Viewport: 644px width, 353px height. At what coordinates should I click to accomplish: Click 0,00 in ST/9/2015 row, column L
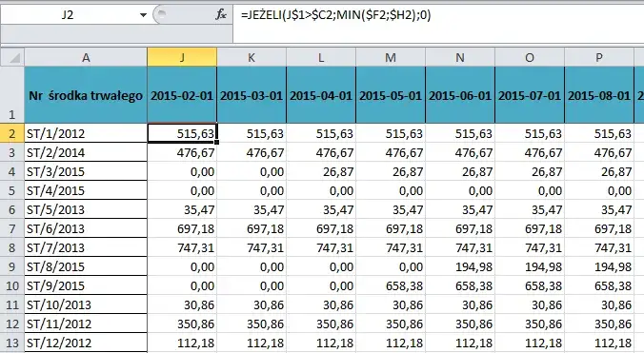(321, 285)
